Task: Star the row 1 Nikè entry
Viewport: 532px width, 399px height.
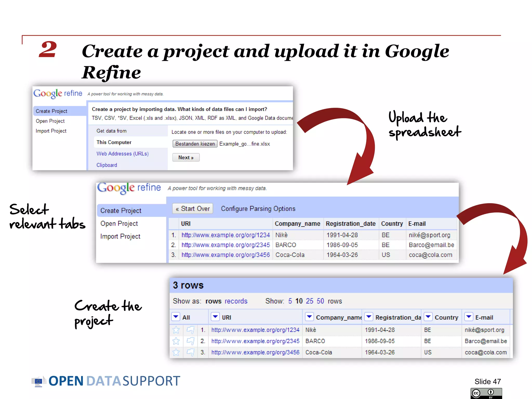Action: (176, 330)
